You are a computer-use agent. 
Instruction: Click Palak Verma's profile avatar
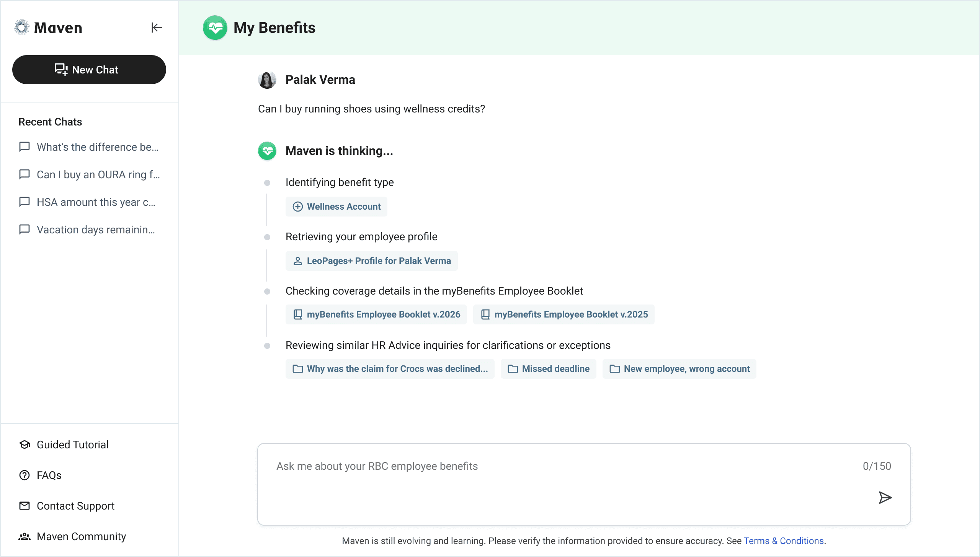pyautogui.click(x=267, y=80)
